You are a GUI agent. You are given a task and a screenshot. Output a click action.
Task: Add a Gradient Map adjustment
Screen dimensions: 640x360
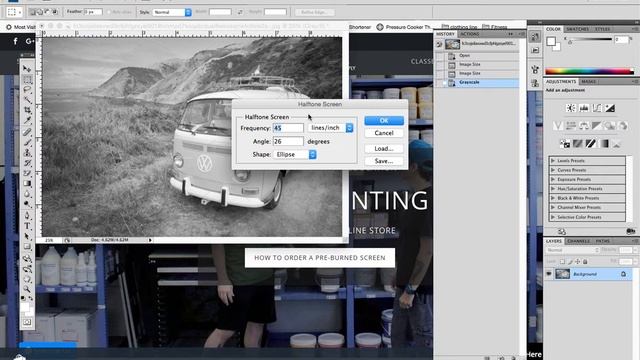[x=604, y=143]
